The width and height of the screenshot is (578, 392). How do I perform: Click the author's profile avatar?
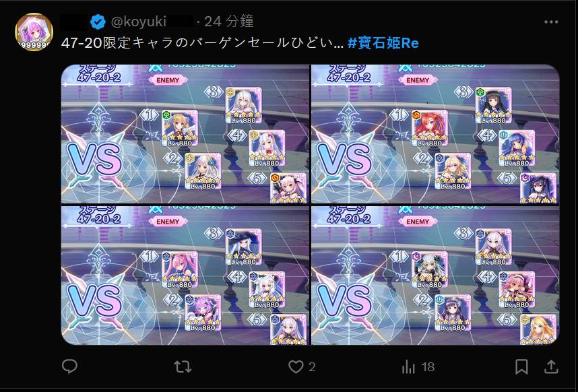[34, 32]
